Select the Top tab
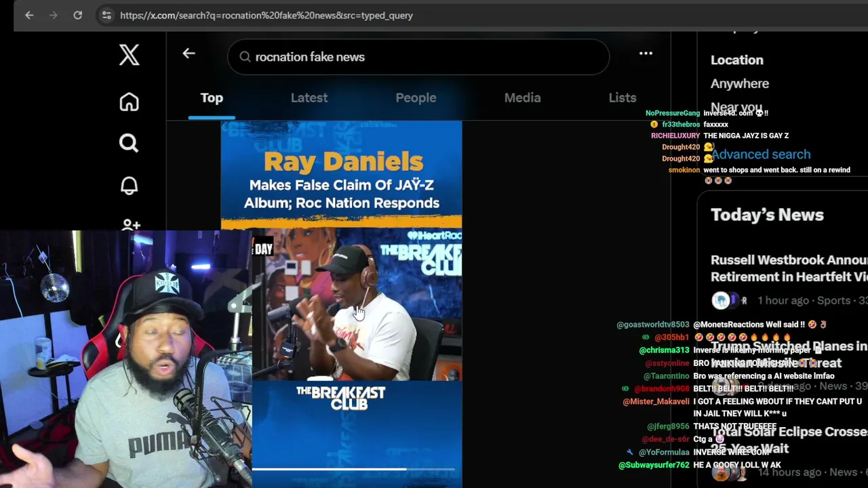The width and height of the screenshot is (868, 488). [212, 98]
